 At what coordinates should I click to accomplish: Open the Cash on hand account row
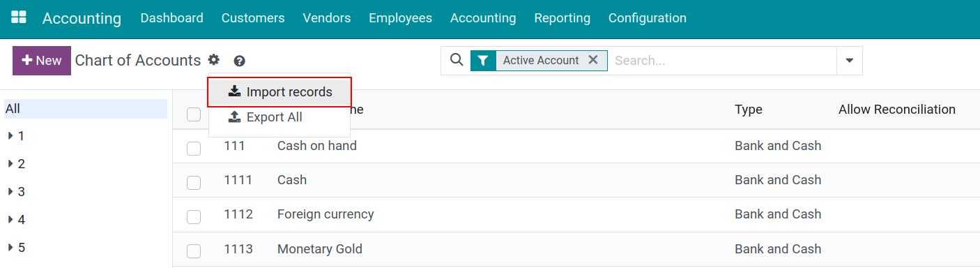(576, 146)
